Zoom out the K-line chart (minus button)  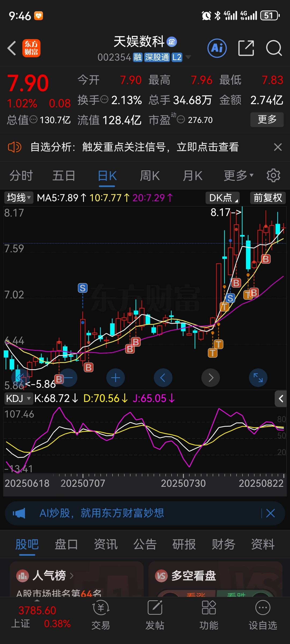tap(68, 378)
